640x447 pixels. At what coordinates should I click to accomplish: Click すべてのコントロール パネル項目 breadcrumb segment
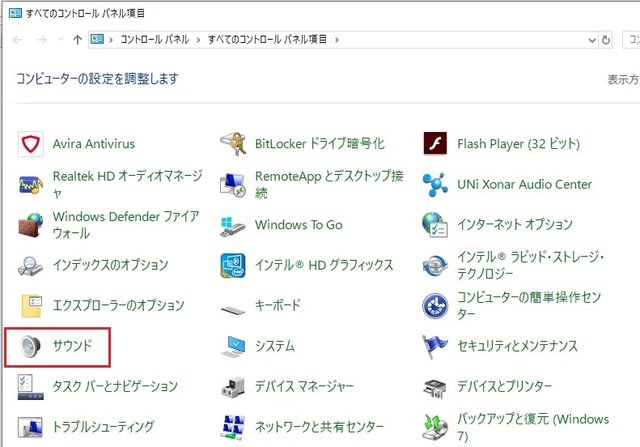point(267,39)
